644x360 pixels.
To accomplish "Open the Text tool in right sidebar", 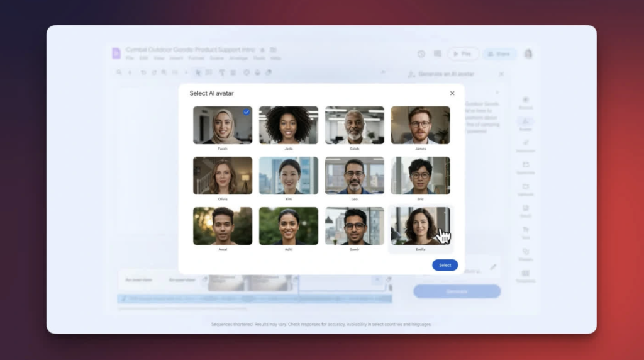I will (x=525, y=232).
